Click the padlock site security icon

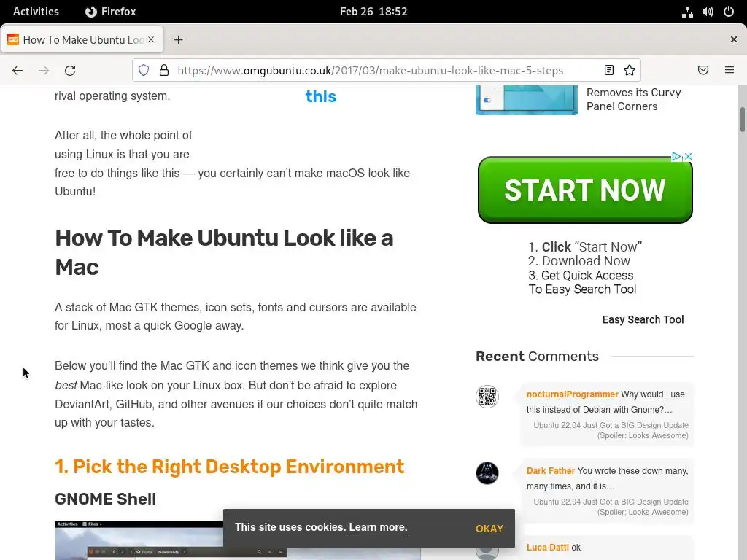pos(164,71)
